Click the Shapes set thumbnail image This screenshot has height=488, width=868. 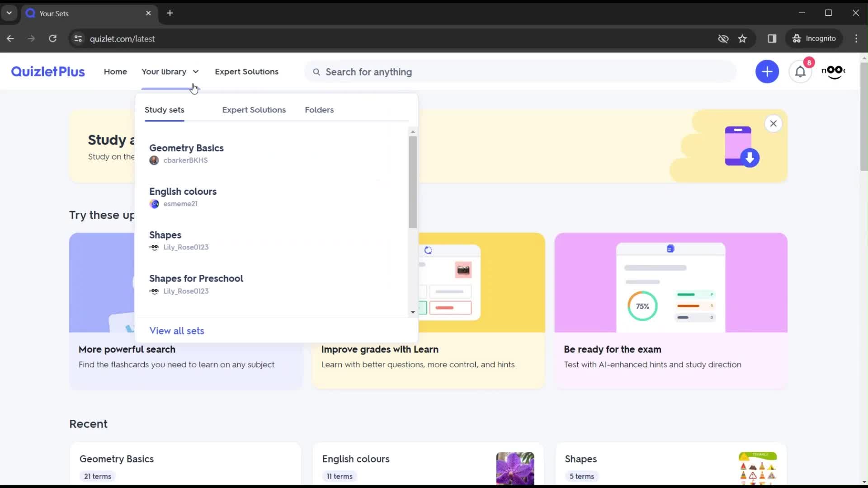(758, 469)
